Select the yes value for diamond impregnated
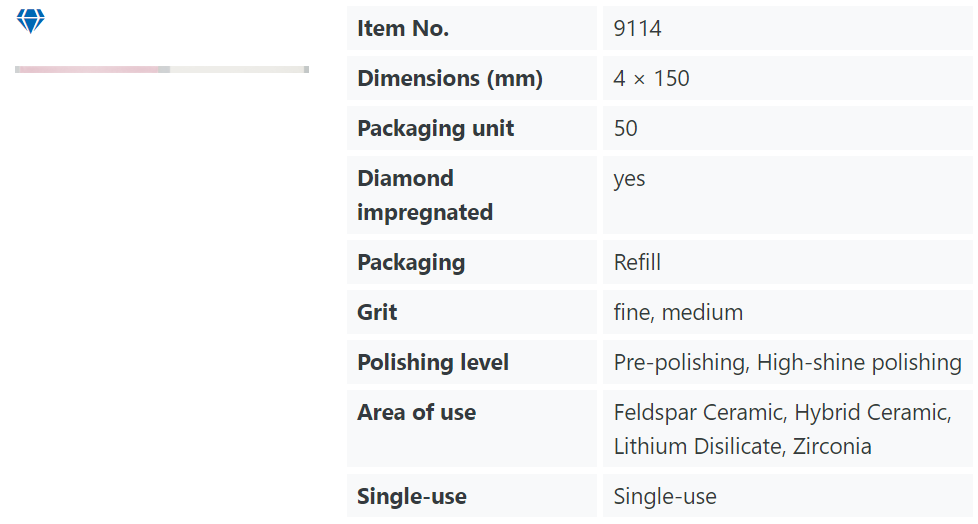 [629, 179]
